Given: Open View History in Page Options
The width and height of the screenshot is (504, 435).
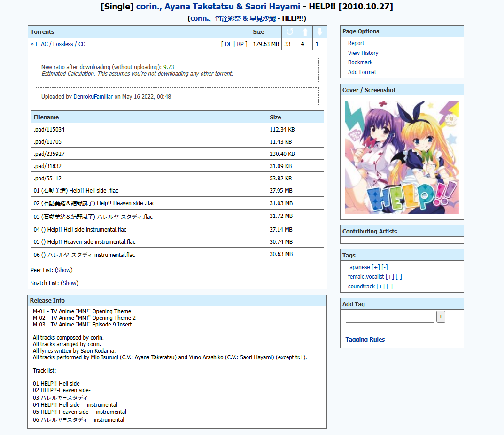Looking at the screenshot, I should coord(363,53).
